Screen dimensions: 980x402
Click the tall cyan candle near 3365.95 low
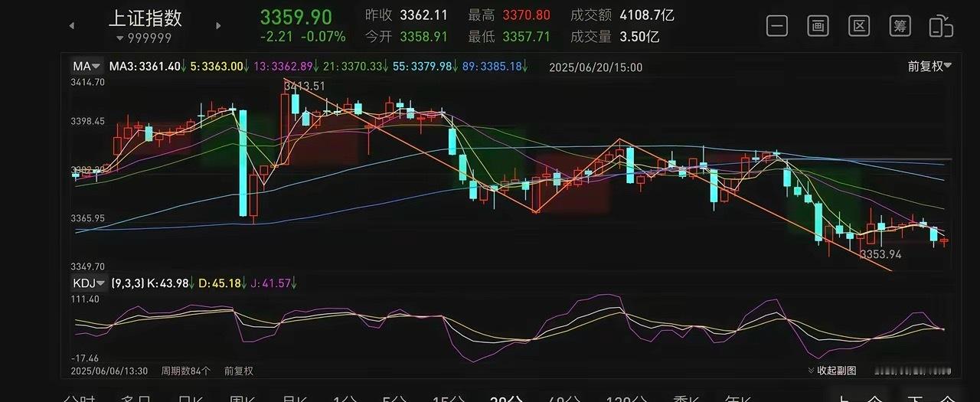coord(243,163)
